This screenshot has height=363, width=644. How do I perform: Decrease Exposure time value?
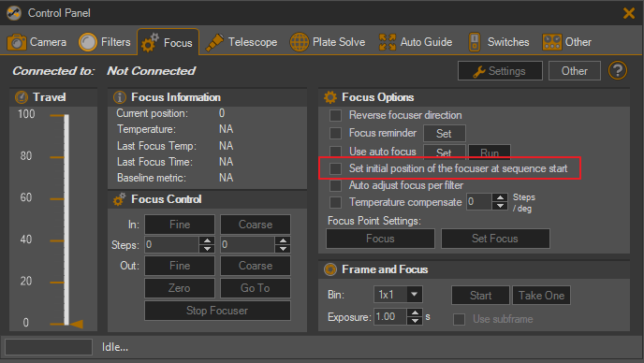[416, 321]
